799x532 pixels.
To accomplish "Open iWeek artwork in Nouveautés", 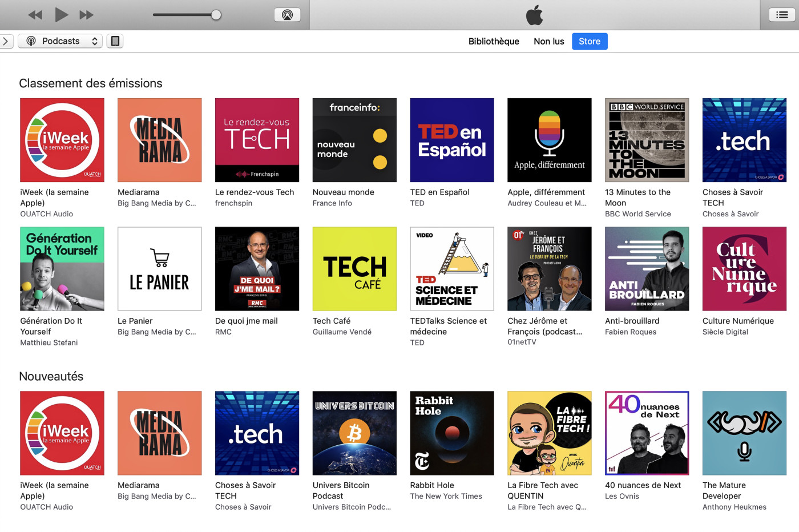I will (x=62, y=433).
